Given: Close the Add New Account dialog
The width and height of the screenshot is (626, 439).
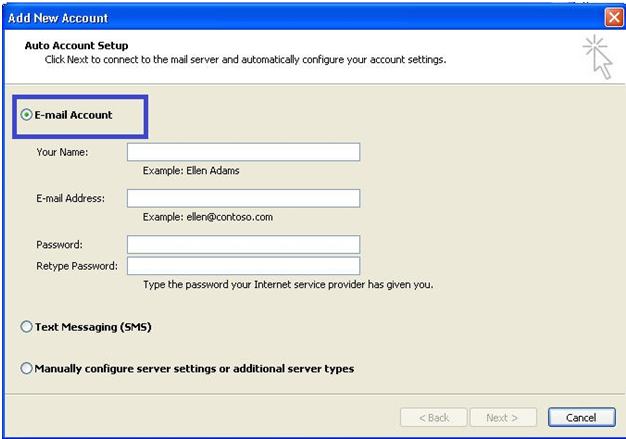Looking at the screenshot, I should point(614,18).
